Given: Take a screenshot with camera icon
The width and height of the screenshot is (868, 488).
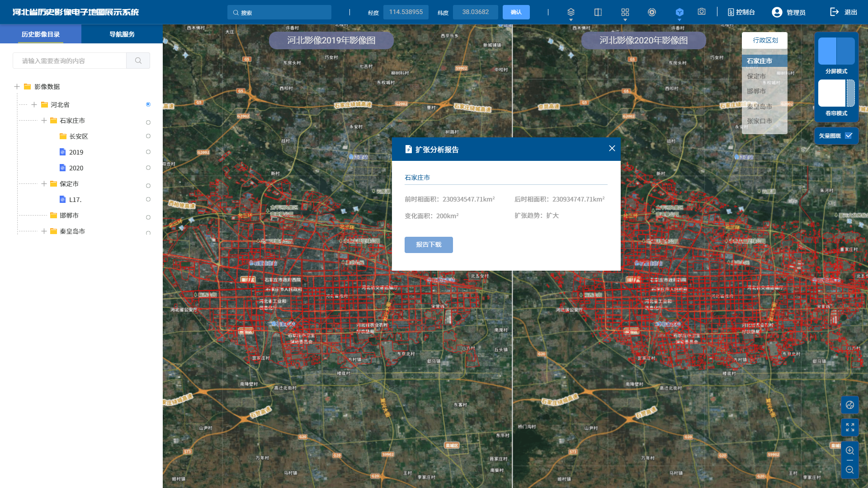Looking at the screenshot, I should [x=701, y=12].
